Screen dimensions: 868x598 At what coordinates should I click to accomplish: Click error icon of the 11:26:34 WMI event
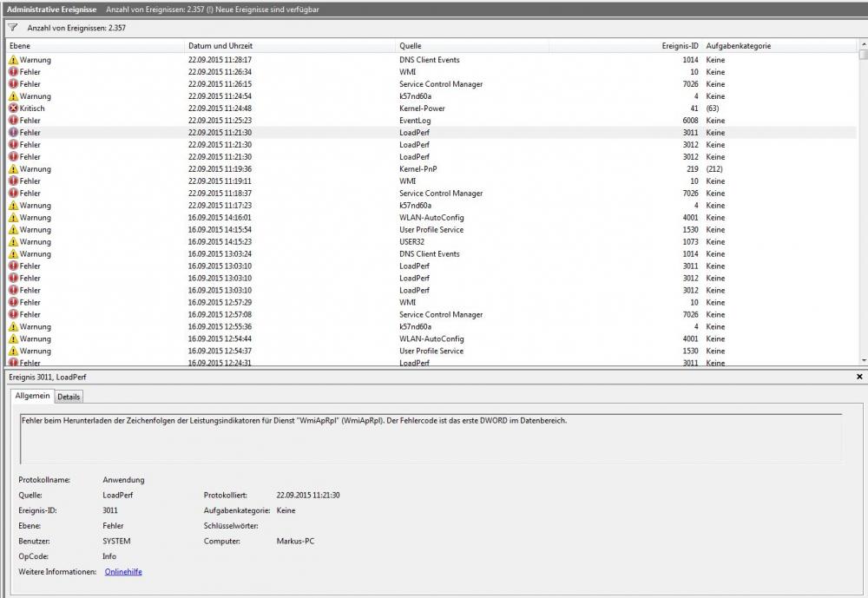click(13, 72)
